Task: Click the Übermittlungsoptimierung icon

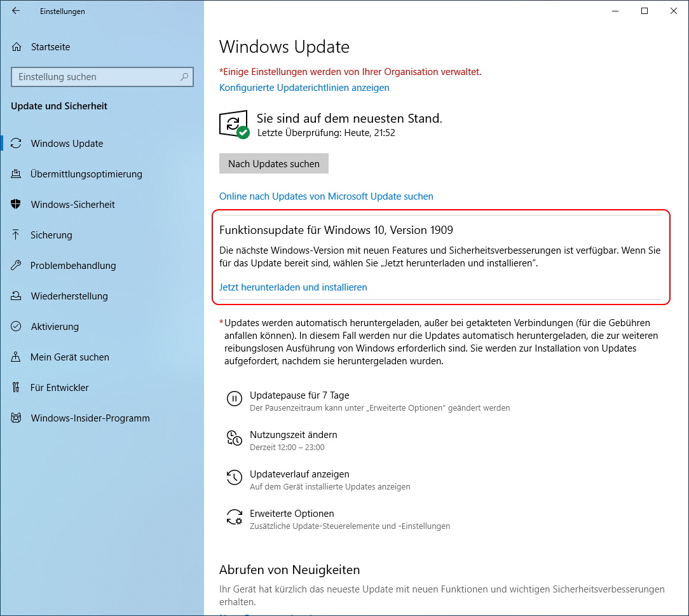Action: point(16,174)
